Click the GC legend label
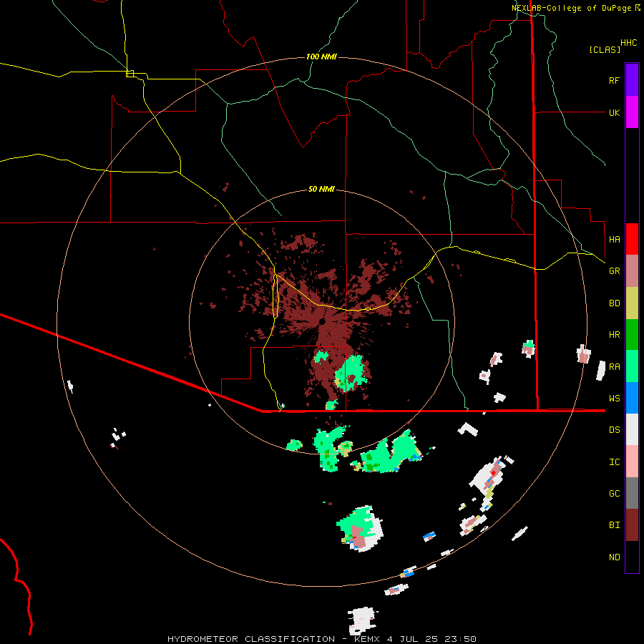Image resolution: width=644 pixels, height=644 pixels. click(x=614, y=493)
